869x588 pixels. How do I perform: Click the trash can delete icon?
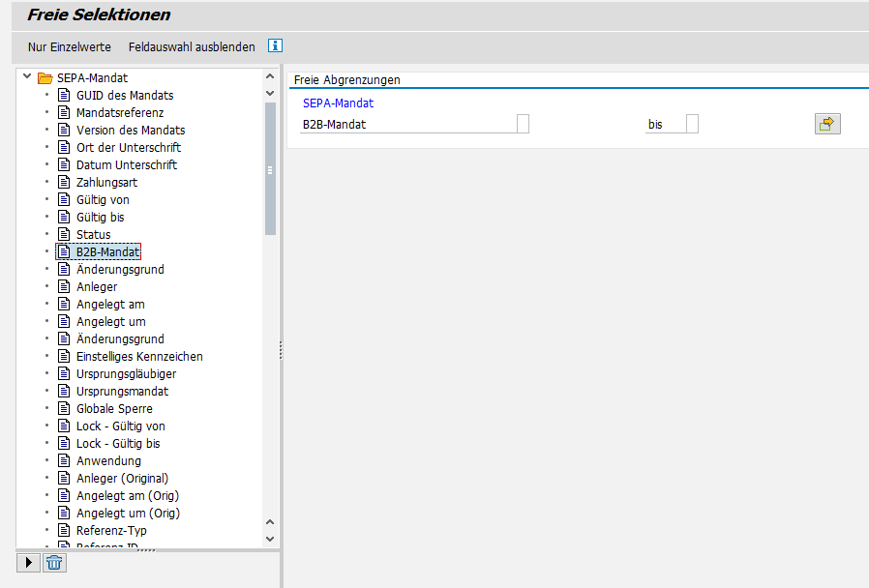55,563
